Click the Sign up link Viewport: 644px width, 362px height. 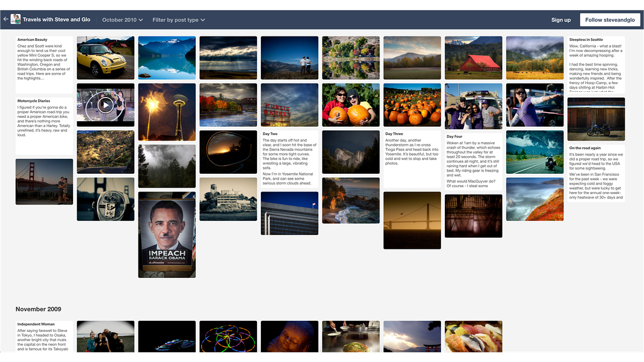561,20
